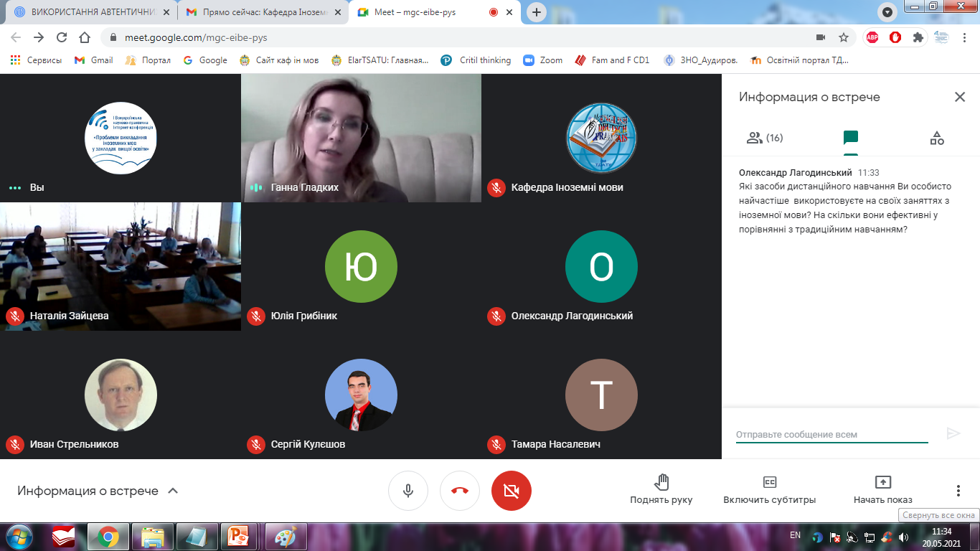Open the Fam and F CD1 bookmark
This screenshot has height=551, width=980.
[x=612, y=60]
